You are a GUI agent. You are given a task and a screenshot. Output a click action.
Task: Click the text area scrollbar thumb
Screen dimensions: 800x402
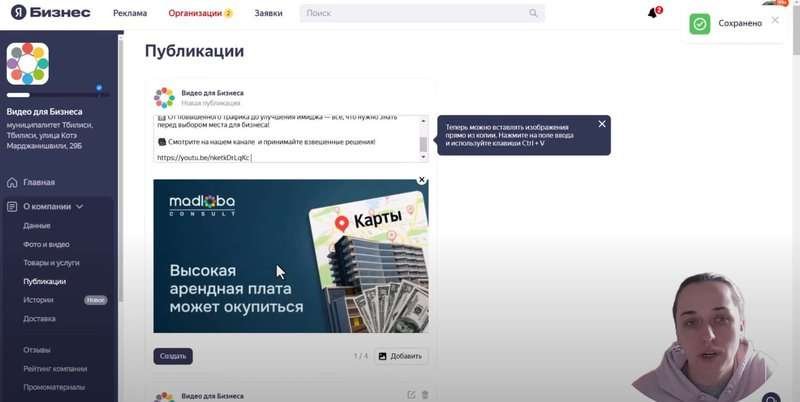423,144
